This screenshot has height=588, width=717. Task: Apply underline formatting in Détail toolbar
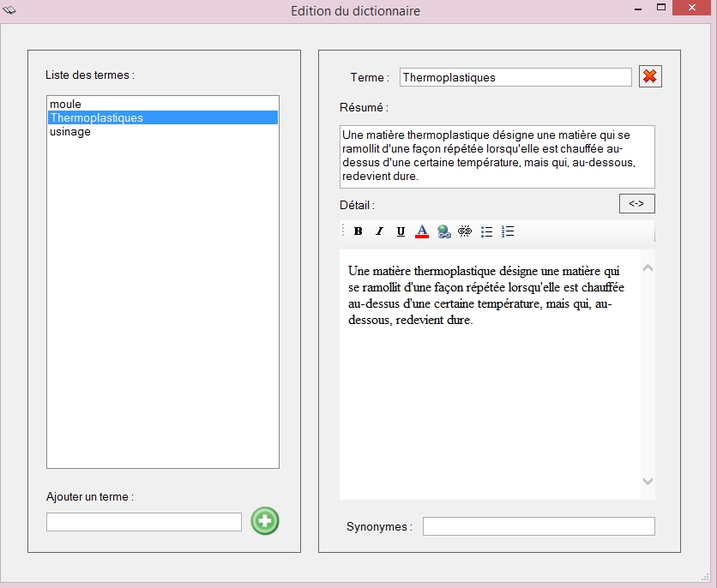point(401,231)
